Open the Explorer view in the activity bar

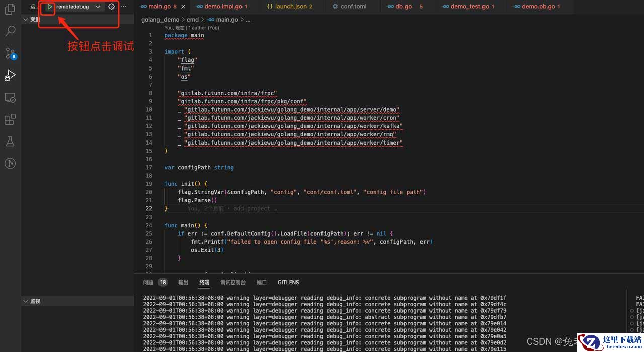click(10, 9)
